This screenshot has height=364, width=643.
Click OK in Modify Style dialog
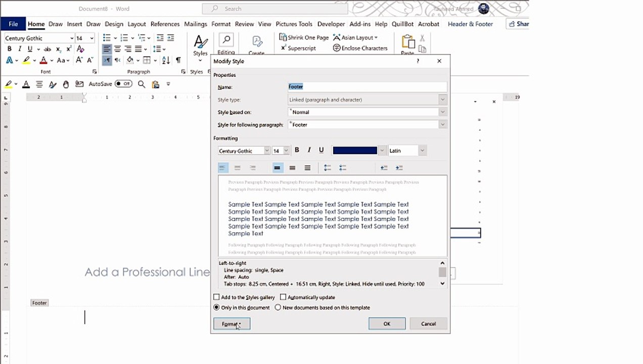point(387,324)
